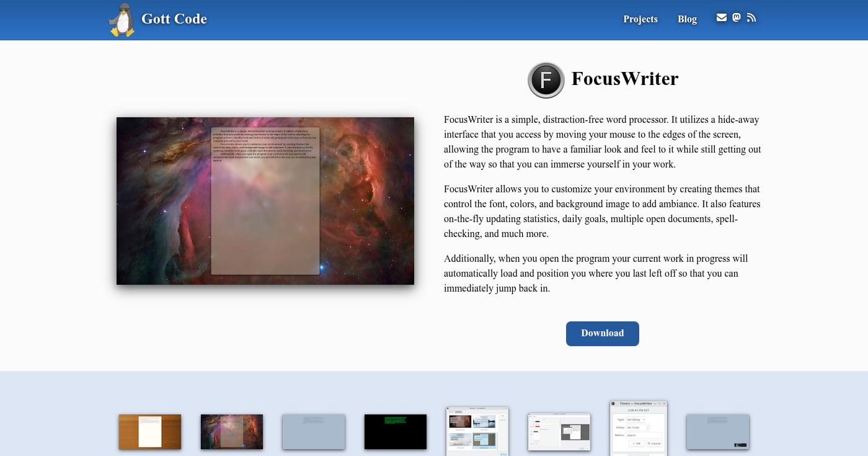Click the paragraph starting 'FocusWriter allows you'
The height and width of the screenshot is (456, 868).
coord(603,212)
